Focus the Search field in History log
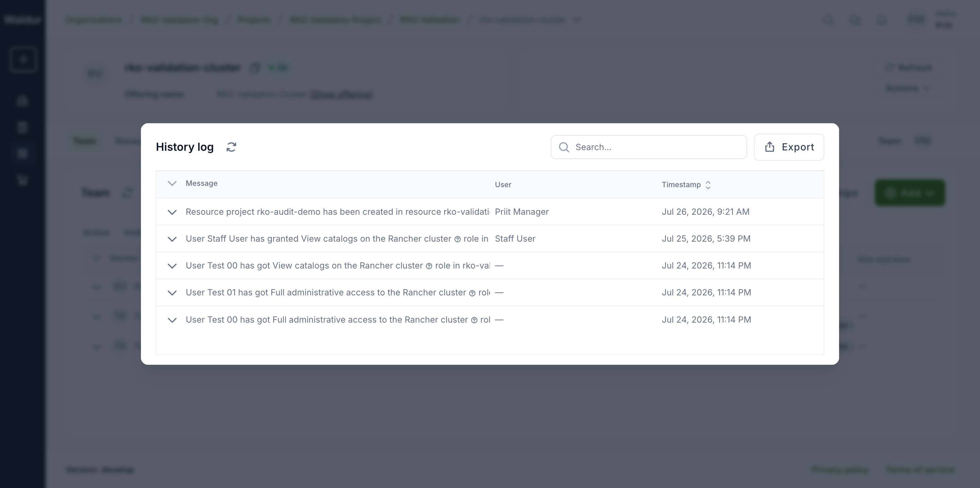Image resolution: width=980 pixels, height=488 pixels. click(649, 147)
